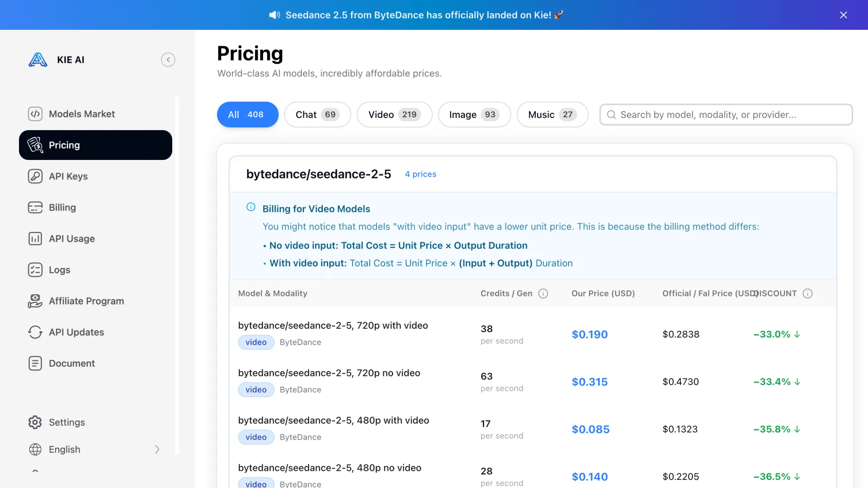868x488 pixels.
Task: Select the All 408 filter tab
Action: pos(248,115)
